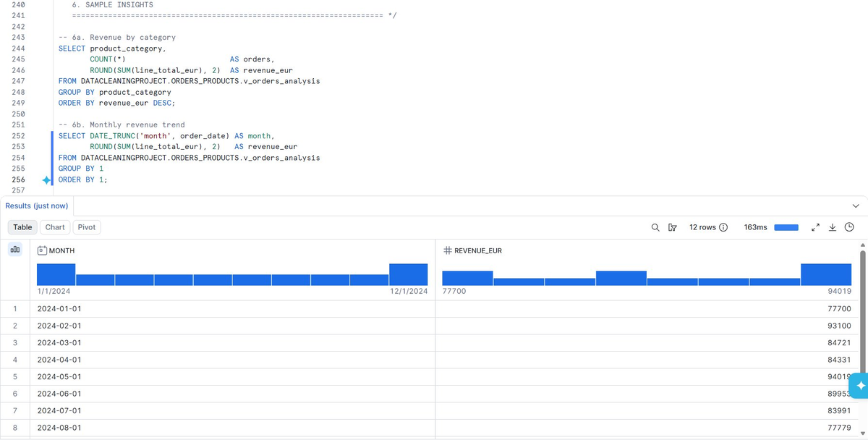Click editor line number 252
Viewport: 868px width, 440px height.
click(x=19, y=135)
